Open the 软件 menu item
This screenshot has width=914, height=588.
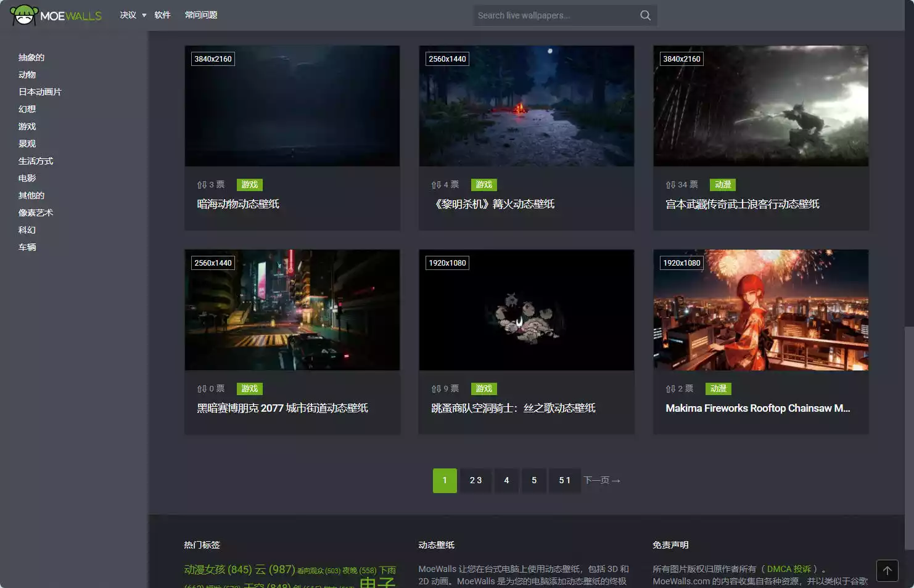(162, 15)
